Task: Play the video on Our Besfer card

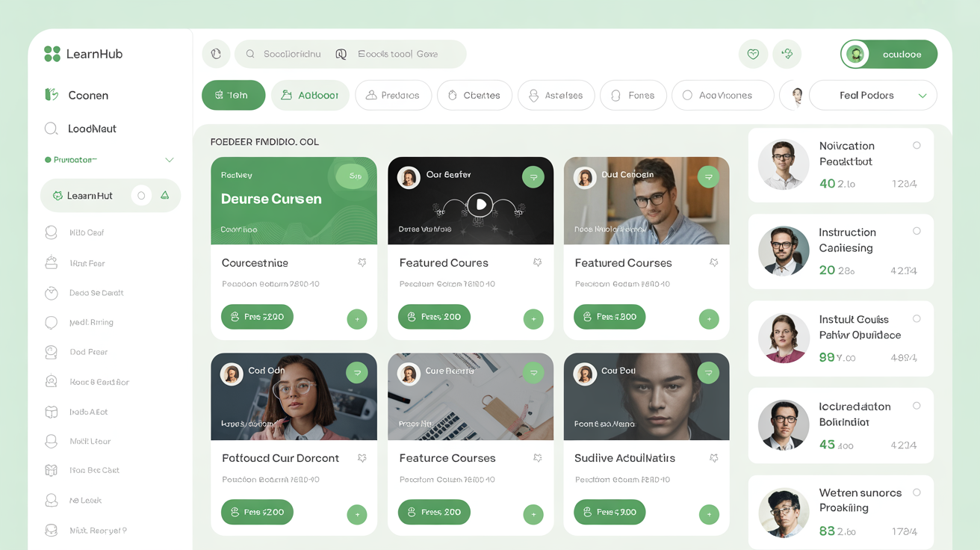Action: click(x=480, y=204)
